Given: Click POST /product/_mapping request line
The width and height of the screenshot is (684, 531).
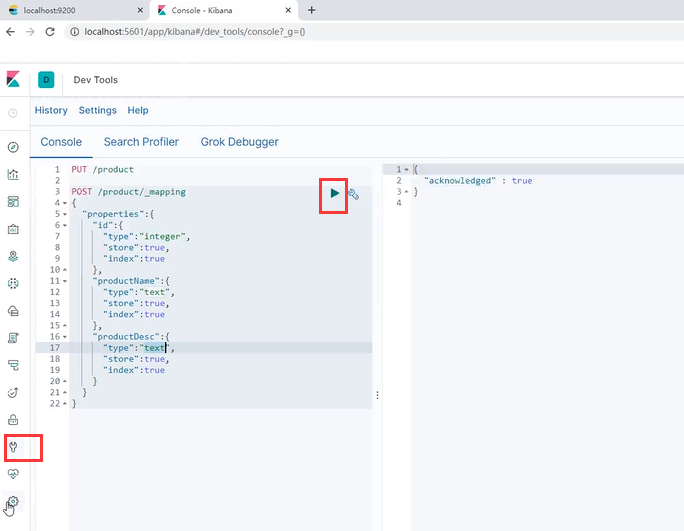Looking at the screenshot, I should [129, 192].
